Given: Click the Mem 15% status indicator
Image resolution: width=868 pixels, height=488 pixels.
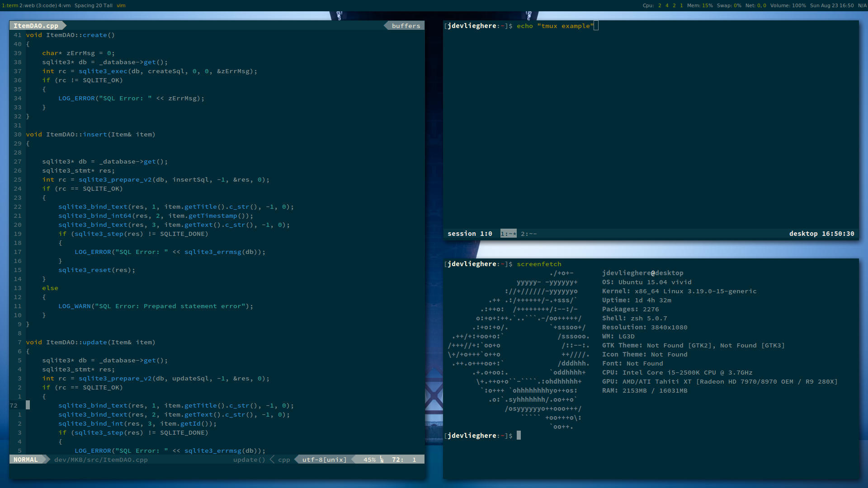Looking at the screenshot, I should click(700, 5).
